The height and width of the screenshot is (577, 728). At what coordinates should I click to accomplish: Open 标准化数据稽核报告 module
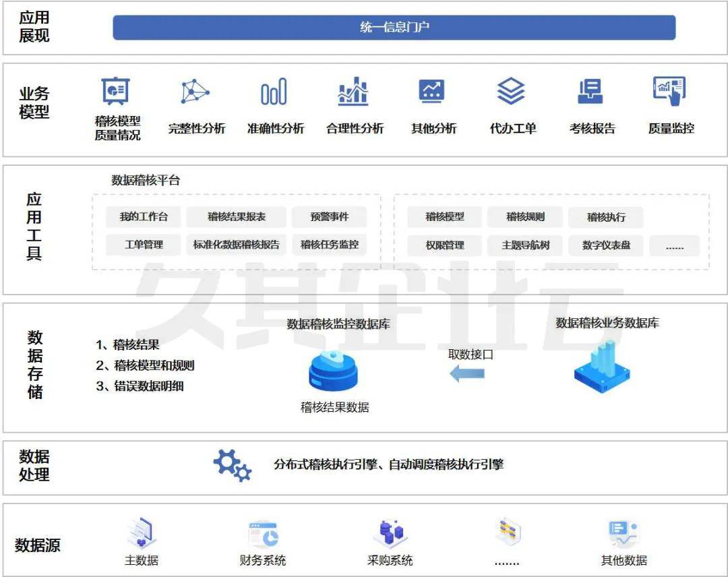[237, 245]
